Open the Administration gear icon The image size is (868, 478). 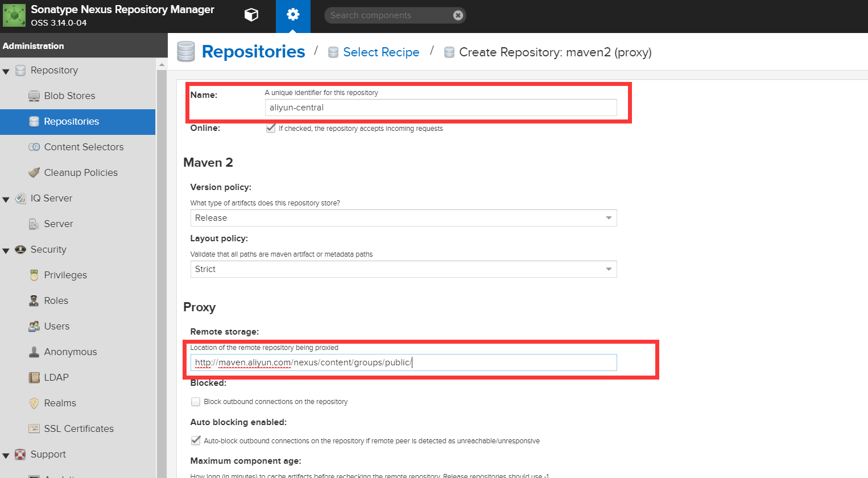tap(293, 15)
